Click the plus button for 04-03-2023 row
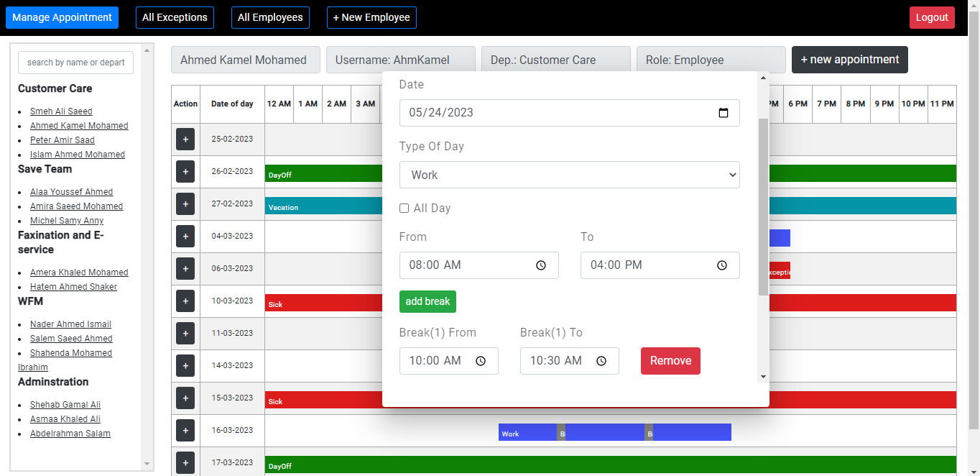980x476 pixels. 185,237
